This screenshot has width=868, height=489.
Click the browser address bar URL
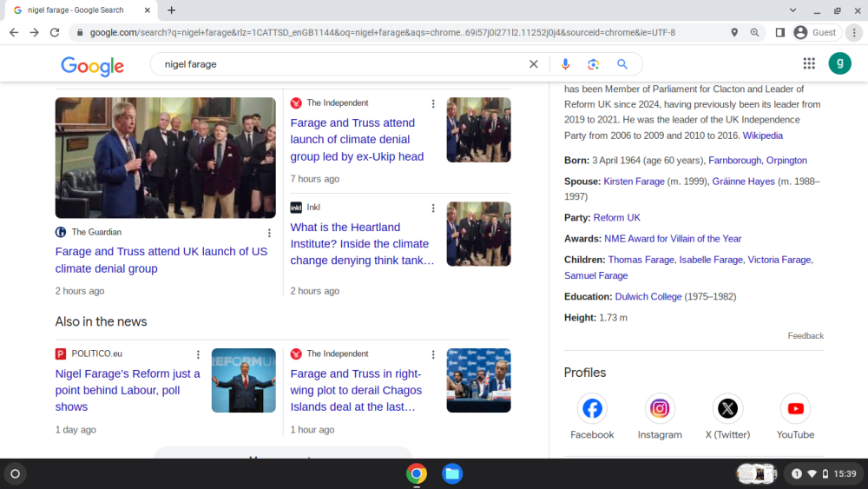click(x=382, y=33)
